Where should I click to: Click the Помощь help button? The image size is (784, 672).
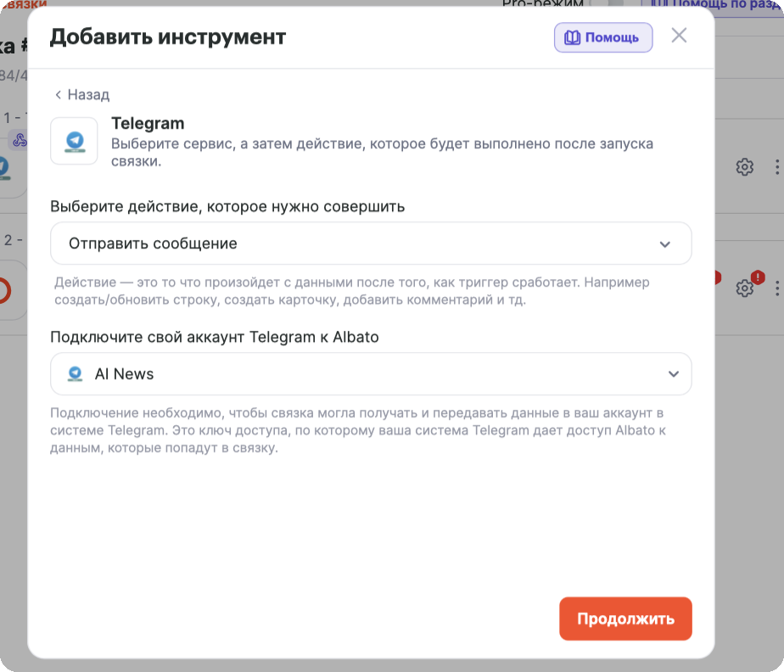(x=603, y=37)
